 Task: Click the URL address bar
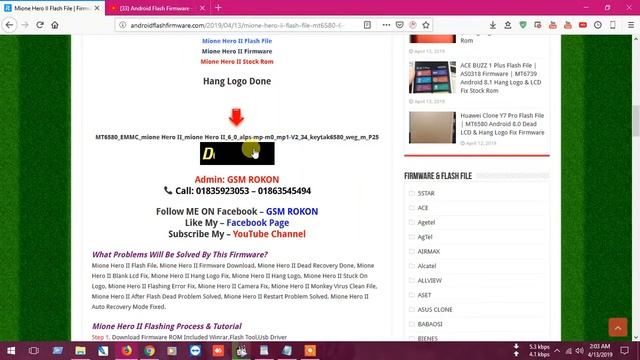click(237, 25)
